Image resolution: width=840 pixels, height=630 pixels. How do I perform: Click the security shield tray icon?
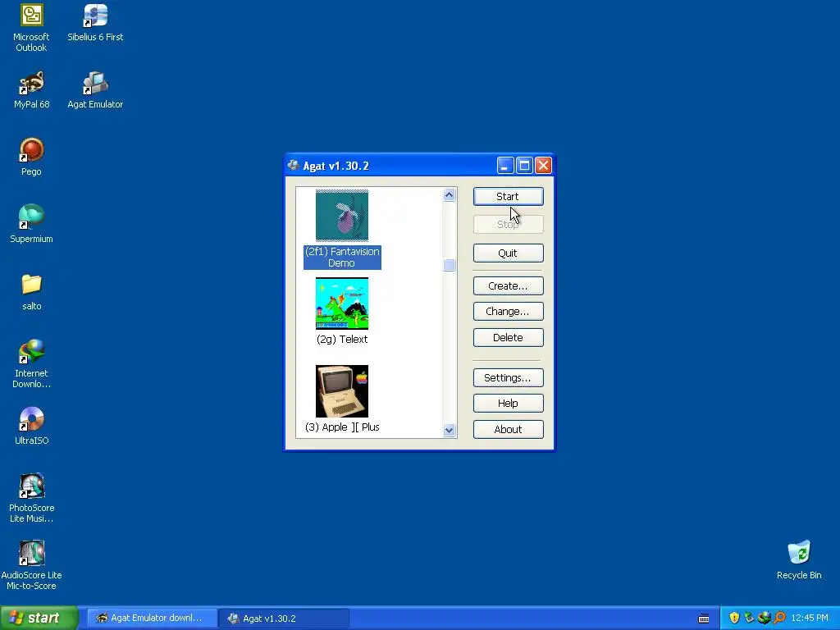(x=734, y=618)
